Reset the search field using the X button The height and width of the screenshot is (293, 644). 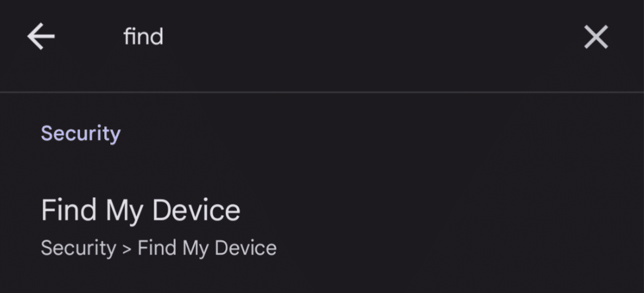coord(596,37)
